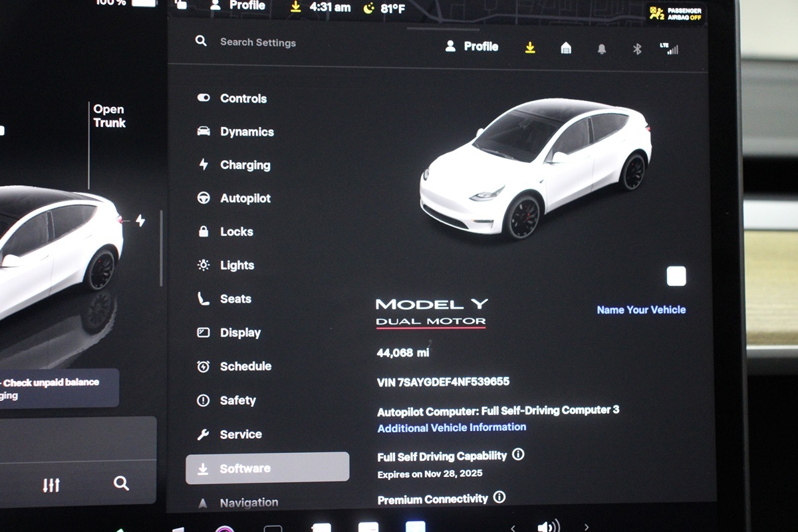Select Charging in the settings list
This screenshot has height=532, width=798.
[245, 165]
